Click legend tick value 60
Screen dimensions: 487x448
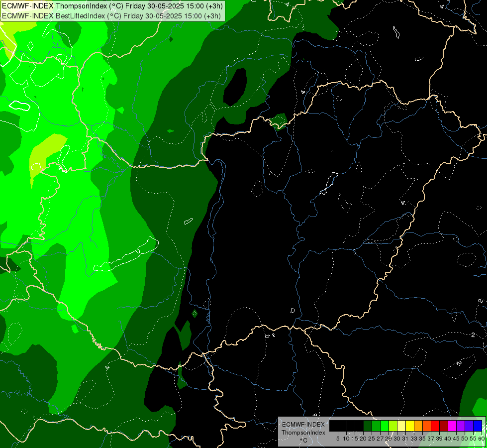point(482,439)
